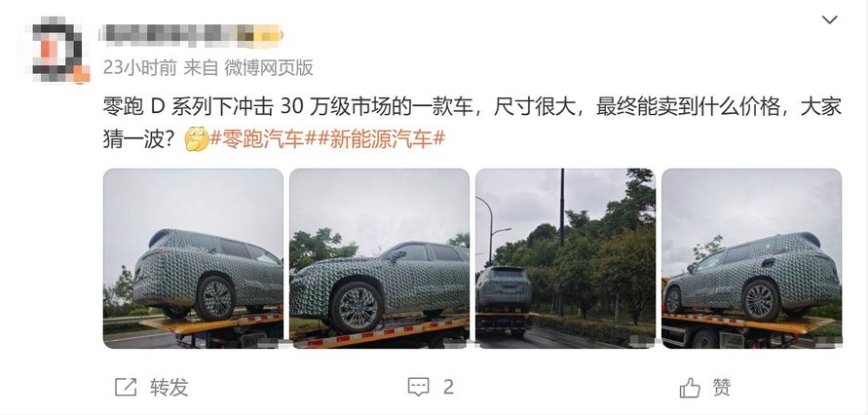Click the 赞 like label

(722, 387)
